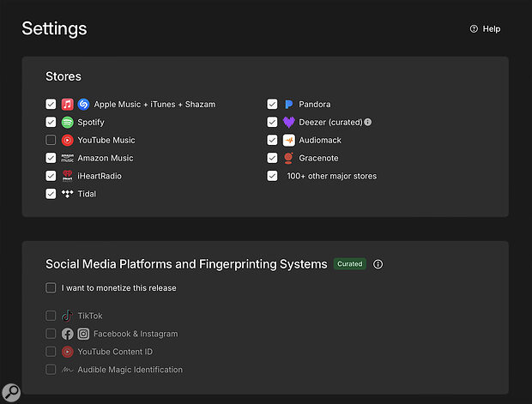Click the Facebook & Instagram label
This screenshot has height=404, width=532.
click(136, 334)
